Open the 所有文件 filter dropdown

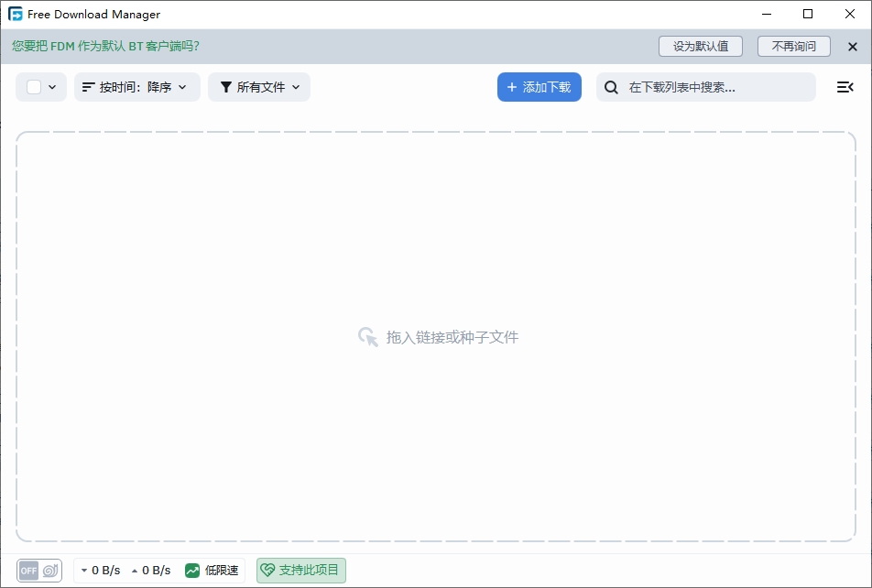point(259,87)
